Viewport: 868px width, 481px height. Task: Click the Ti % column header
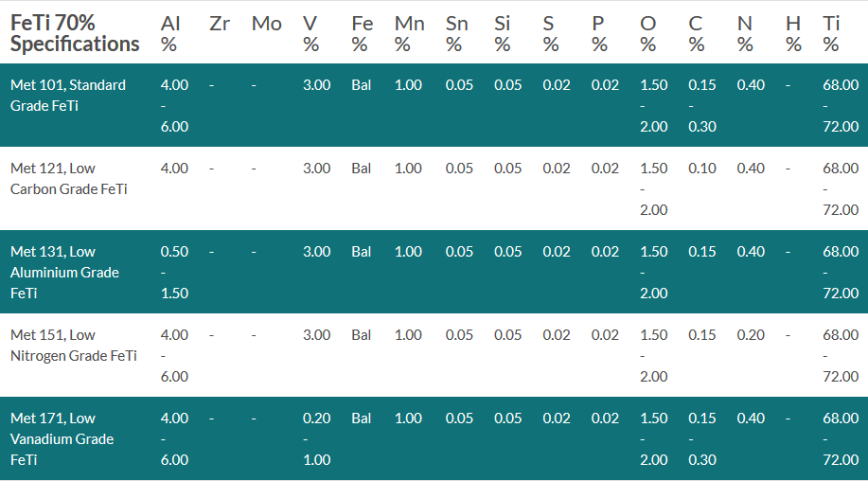click(831, 33)
